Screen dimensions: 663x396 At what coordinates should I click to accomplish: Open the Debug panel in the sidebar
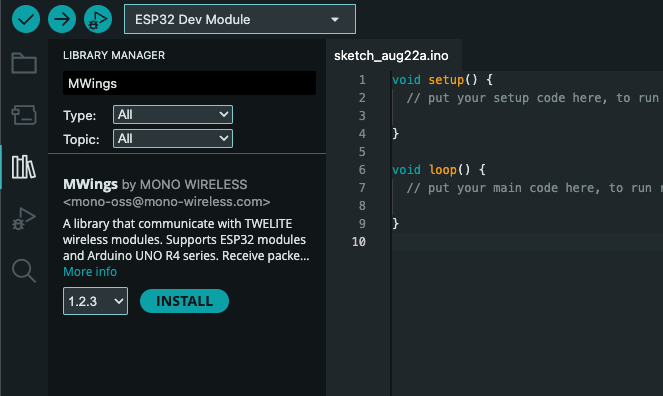[24, 218]
